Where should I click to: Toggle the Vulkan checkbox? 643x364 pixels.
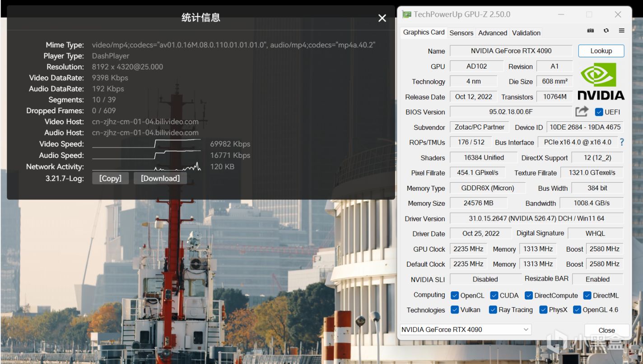(455, 310)
